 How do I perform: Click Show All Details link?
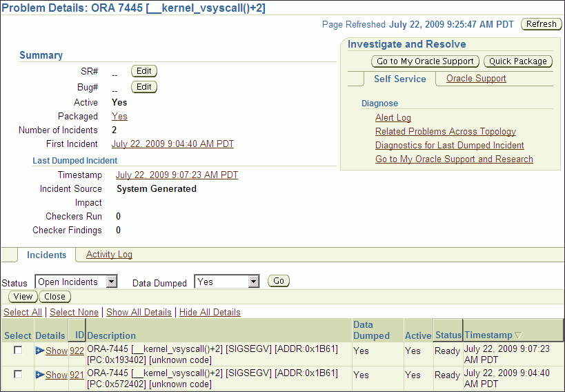point(139,313)
